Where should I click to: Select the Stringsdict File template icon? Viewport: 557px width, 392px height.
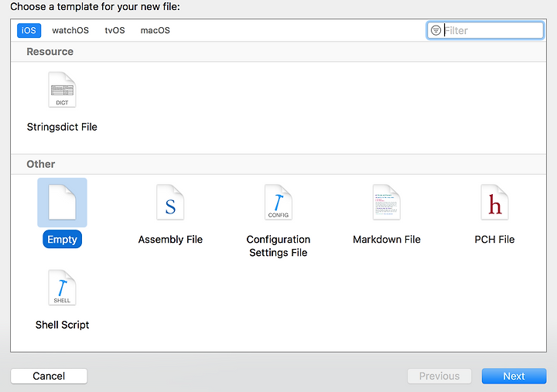click(x=62, y=90)
